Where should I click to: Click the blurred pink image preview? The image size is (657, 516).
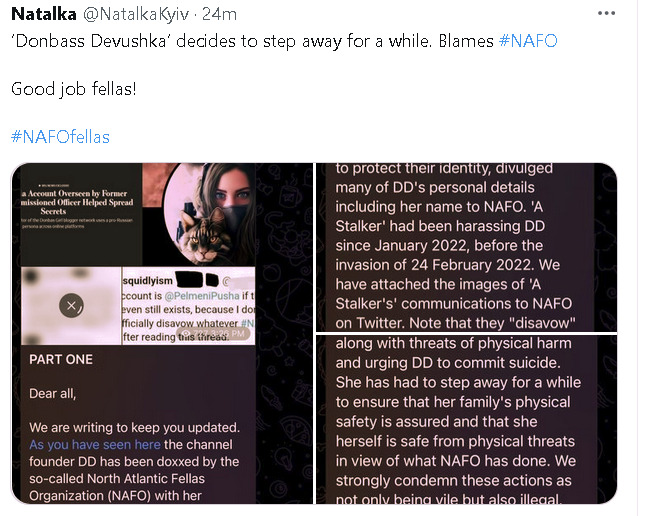click(71, 306)
